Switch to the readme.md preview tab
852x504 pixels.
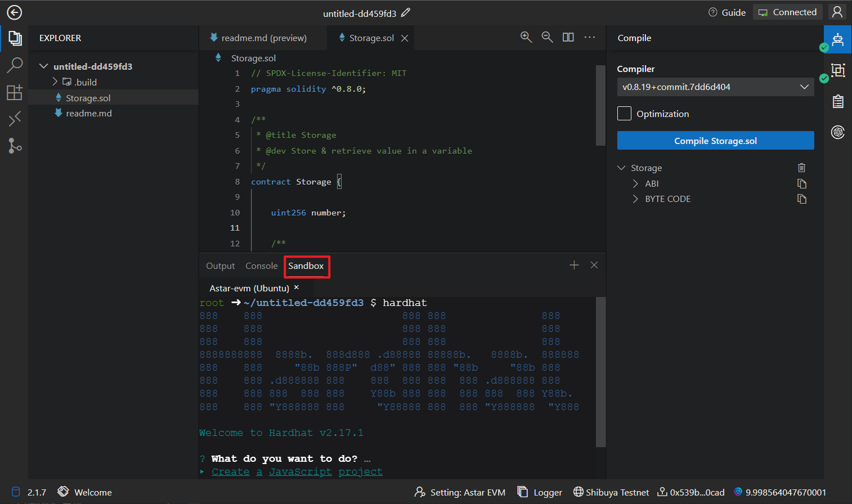[x=263, y=38]
